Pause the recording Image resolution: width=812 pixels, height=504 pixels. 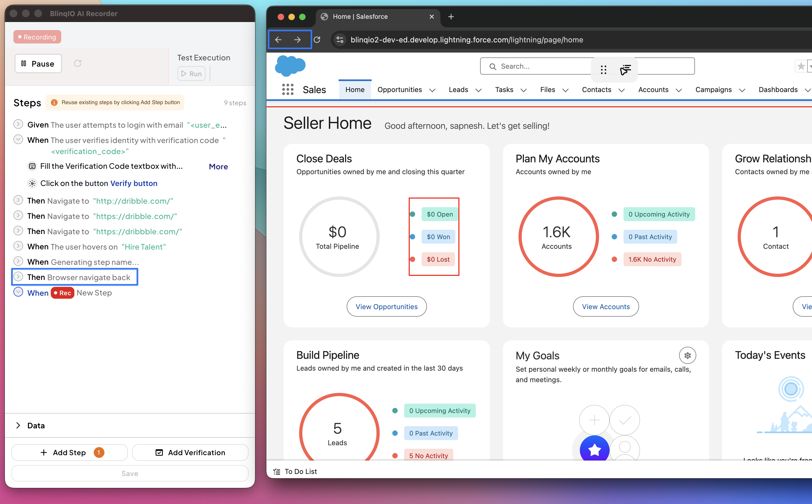point(38,63)
